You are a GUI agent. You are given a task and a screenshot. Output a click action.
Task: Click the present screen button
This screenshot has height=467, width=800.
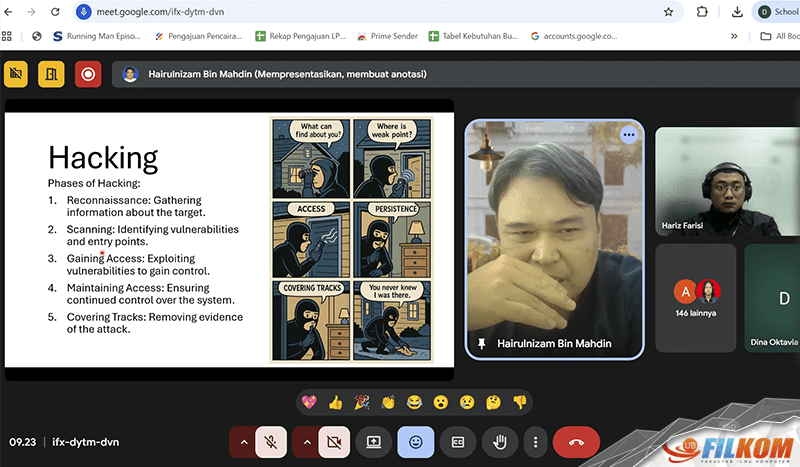(x=373, y=441)
